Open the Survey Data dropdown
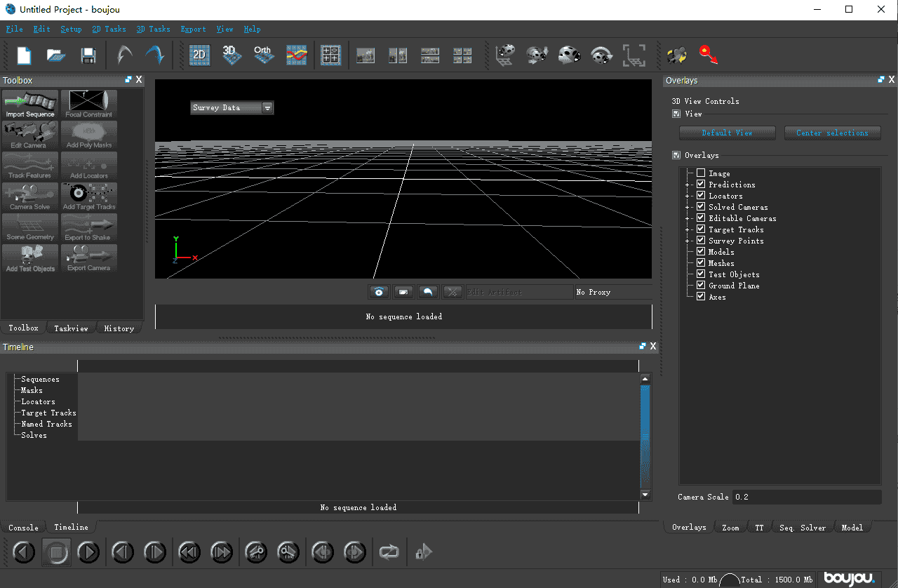 [x=267, y=108]
